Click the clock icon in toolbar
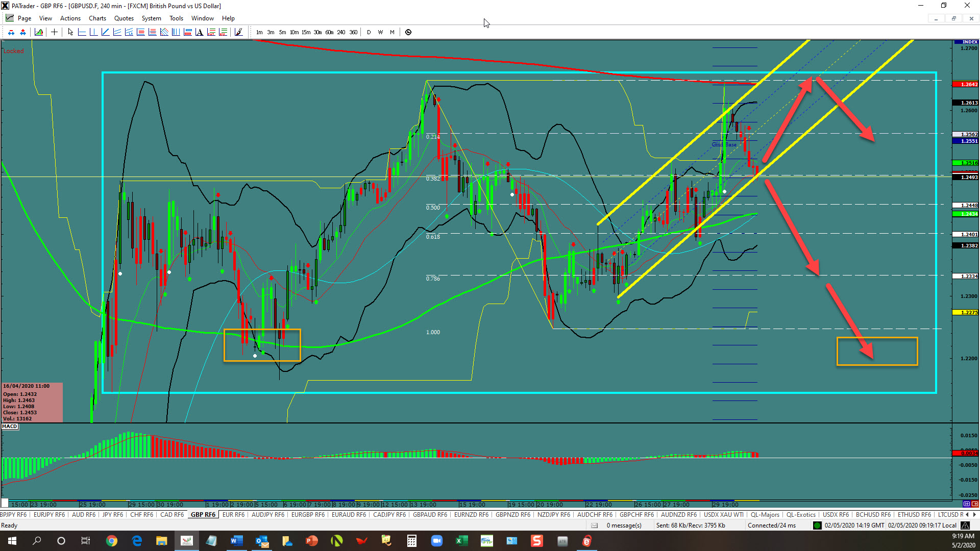 coord(408,32)
